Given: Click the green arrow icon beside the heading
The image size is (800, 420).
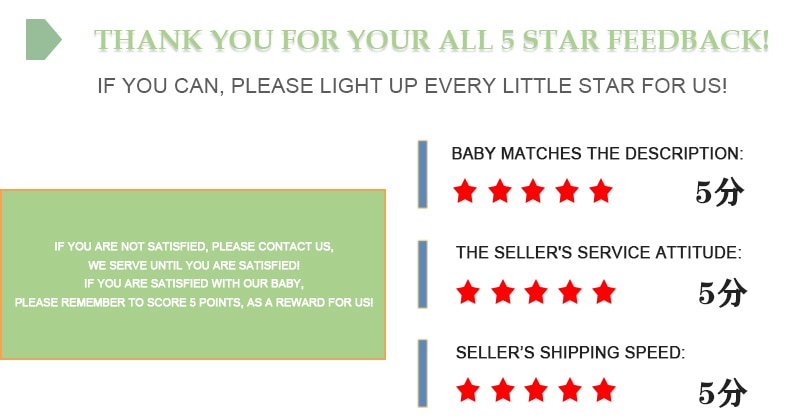Looking at the screenshot, I should point(43,39).
